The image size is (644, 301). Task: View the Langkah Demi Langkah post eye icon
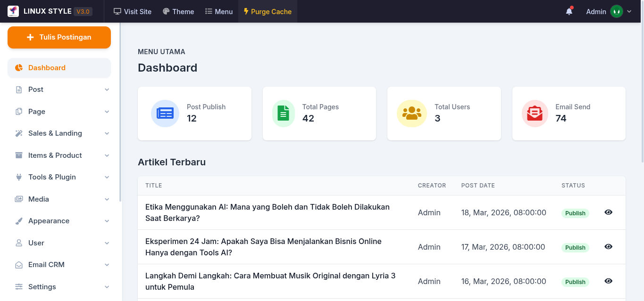pos(609,281)
